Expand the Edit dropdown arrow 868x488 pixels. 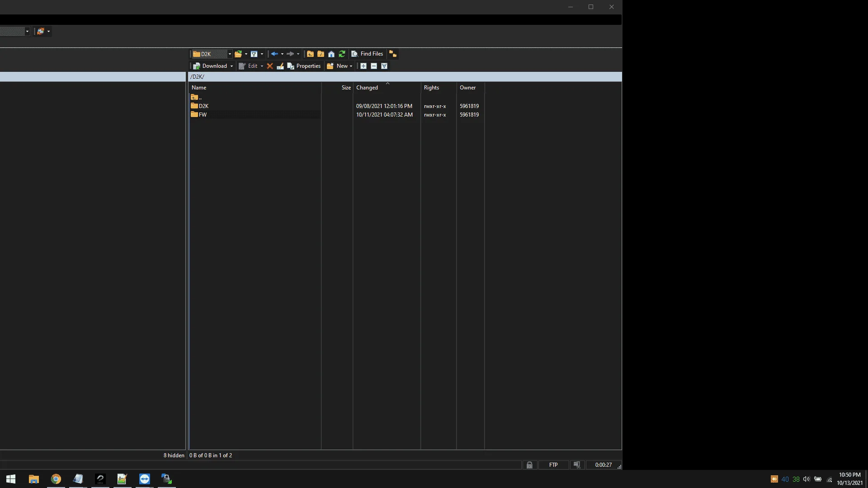tap(262, 66)
